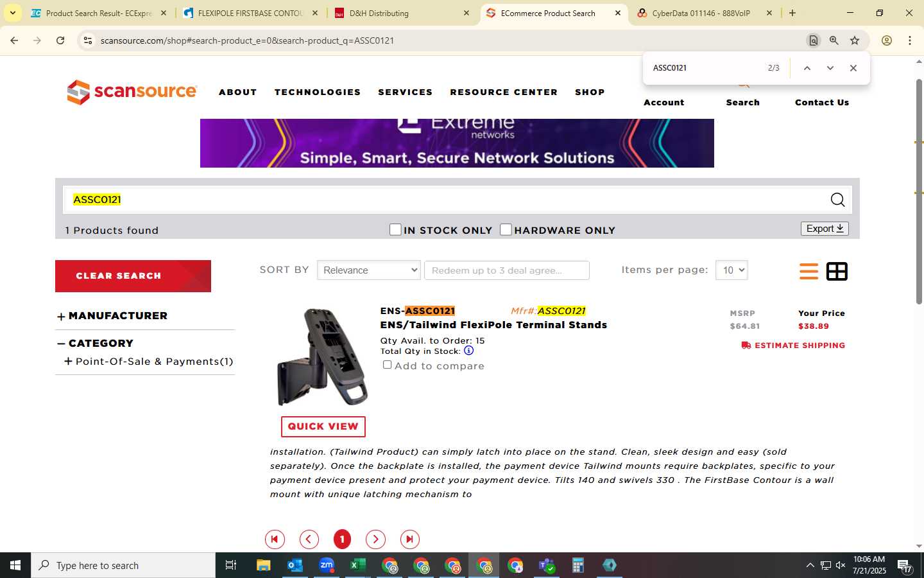Open Items per page dropdown
Image resolution: width=924 pixels, height=578 pixels.
732,270
